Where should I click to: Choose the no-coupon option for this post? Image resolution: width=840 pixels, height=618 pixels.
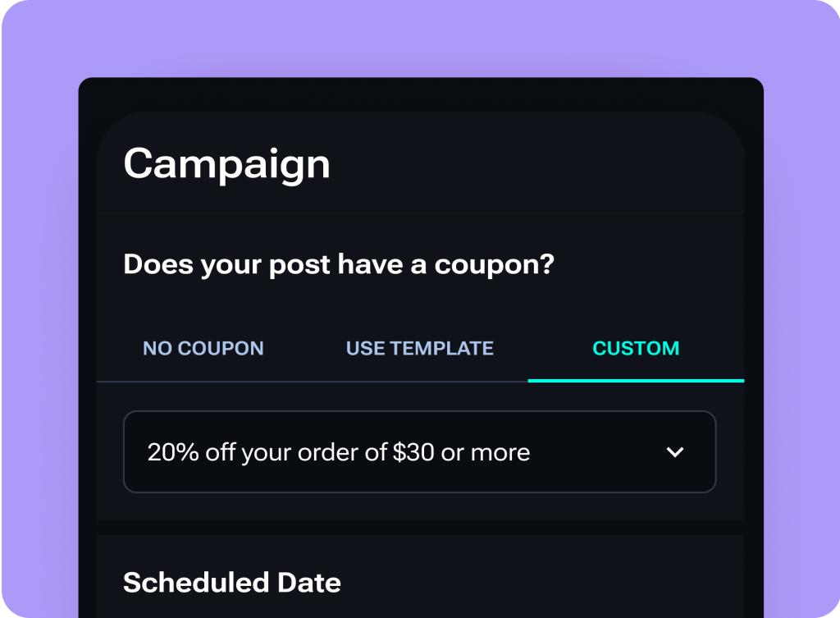203,348
